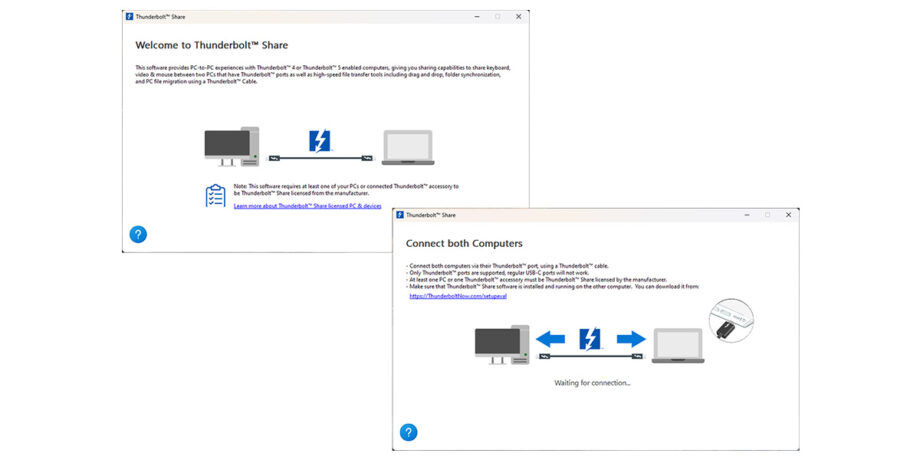Open help in the Connect both Computers window
This screenshot has width=920, height=460.
coord(408,432)
